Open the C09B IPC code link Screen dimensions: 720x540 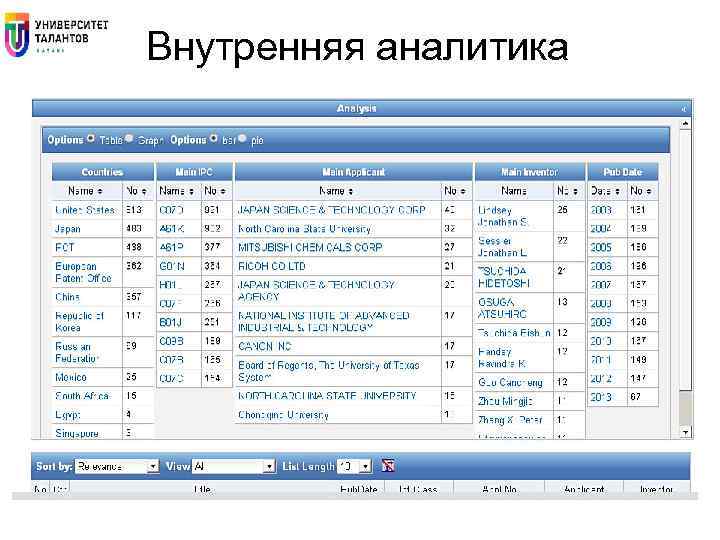pyautogui.click(x=171, y=341)
